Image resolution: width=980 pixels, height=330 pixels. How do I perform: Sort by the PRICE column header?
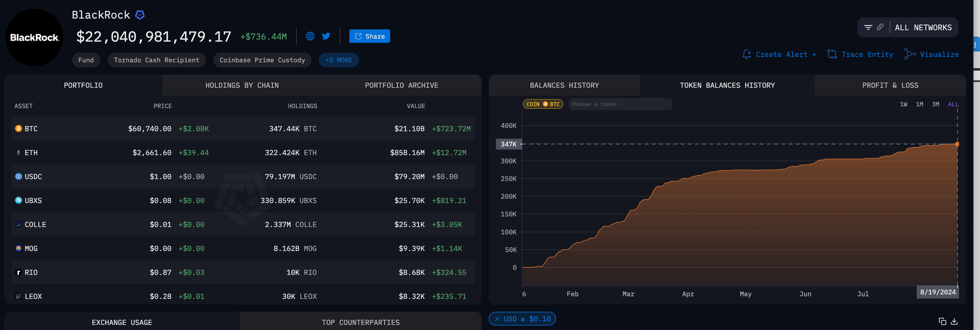[x=163, y=106]
